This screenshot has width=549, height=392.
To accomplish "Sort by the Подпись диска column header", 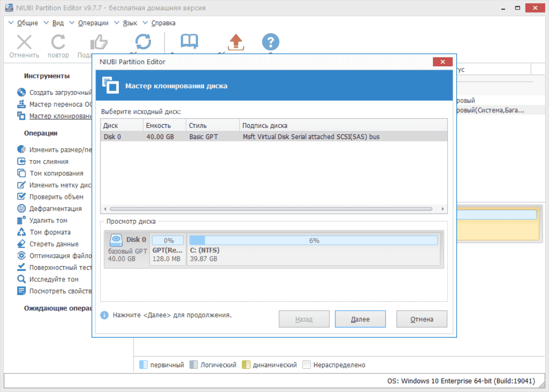I will point(344,125).
